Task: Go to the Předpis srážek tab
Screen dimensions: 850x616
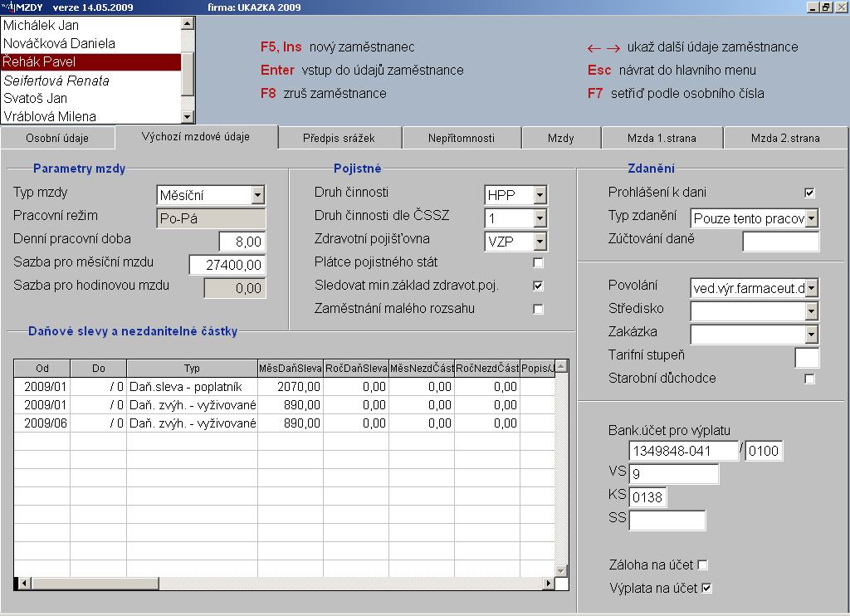Action: coord(339,139)
